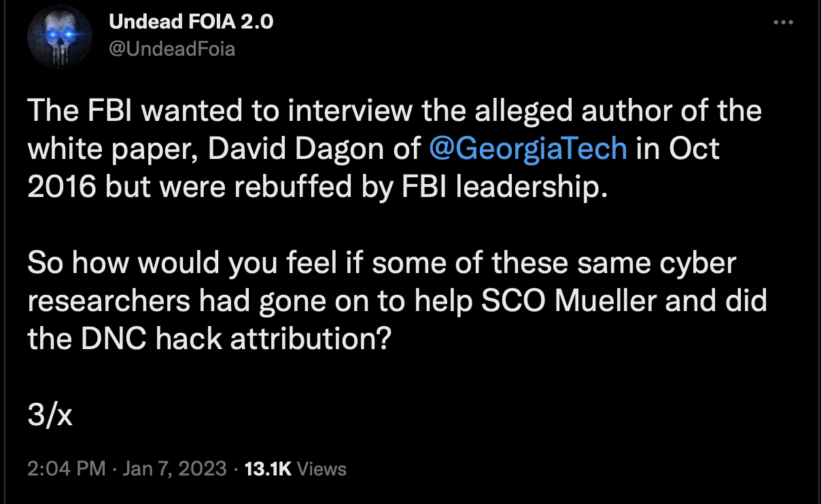821x504 pixels.
Task: Open the 2:04 PM timestamp link
Action: tap(67, 469)
